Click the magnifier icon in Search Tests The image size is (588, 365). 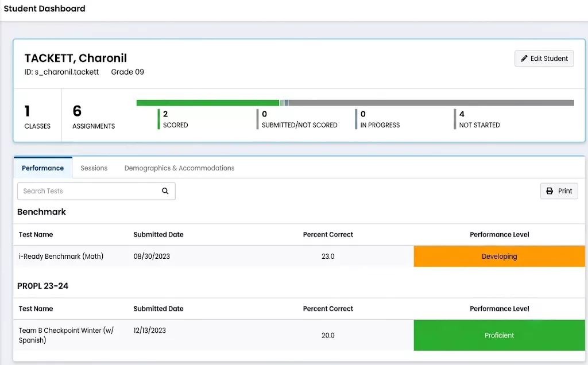165,191
